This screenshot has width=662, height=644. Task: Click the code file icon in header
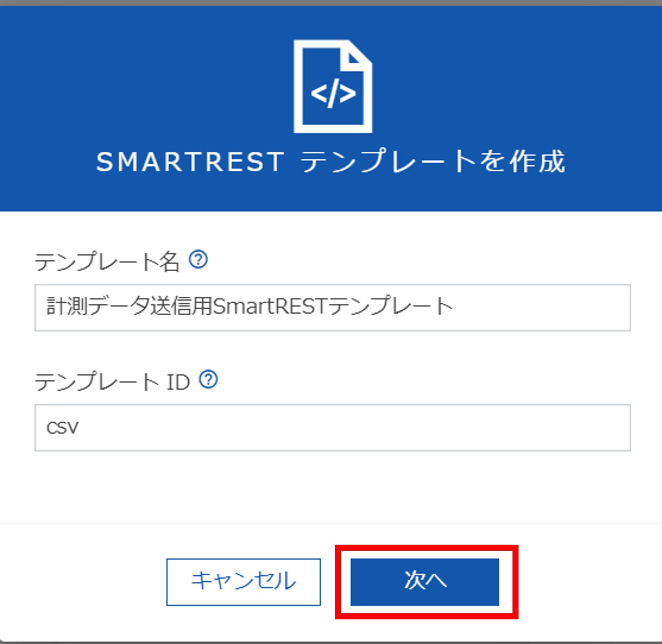pyautogui.click(x=333, y=86)
